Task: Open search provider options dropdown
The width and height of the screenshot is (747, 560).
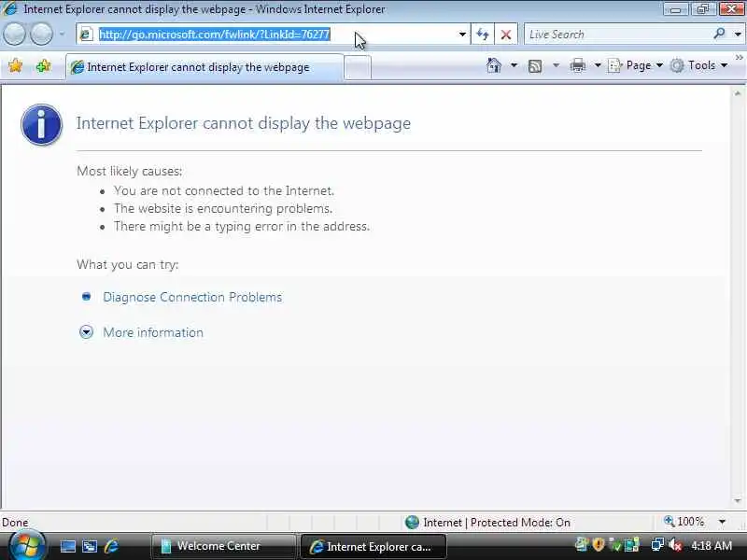Action: (x=738, y=35)
